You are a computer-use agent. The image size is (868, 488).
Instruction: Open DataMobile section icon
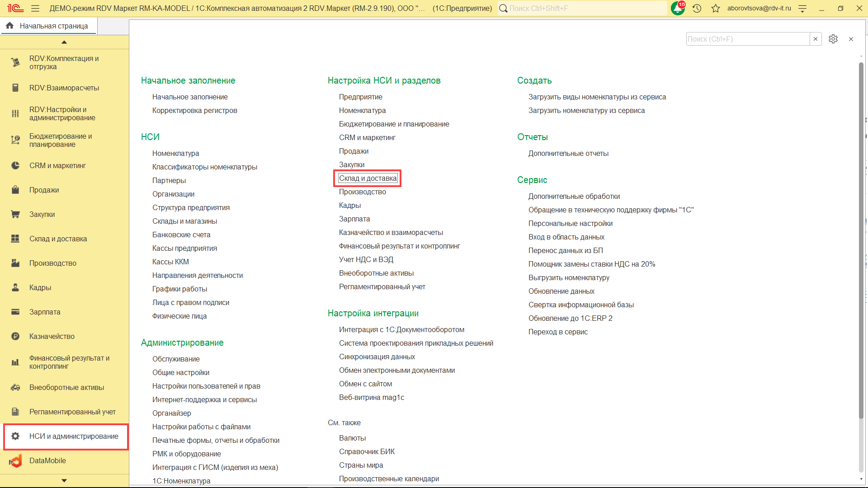tap(15, 461)
